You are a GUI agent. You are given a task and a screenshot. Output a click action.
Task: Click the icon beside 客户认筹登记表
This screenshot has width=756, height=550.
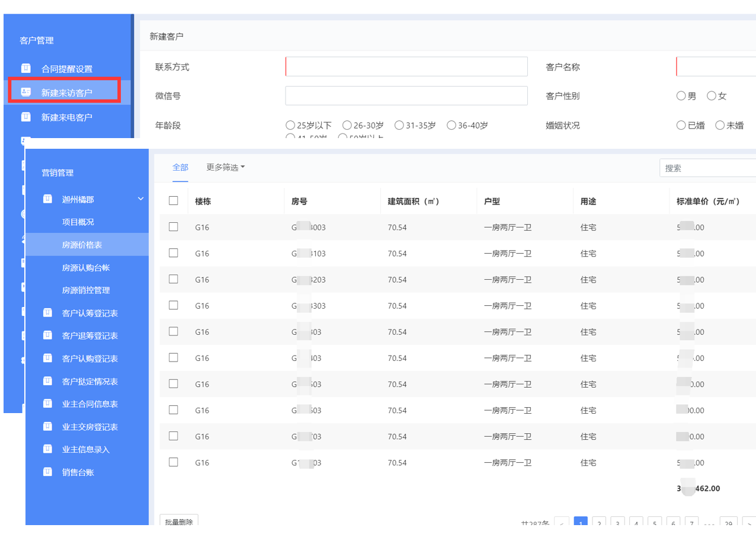[47, 313]
